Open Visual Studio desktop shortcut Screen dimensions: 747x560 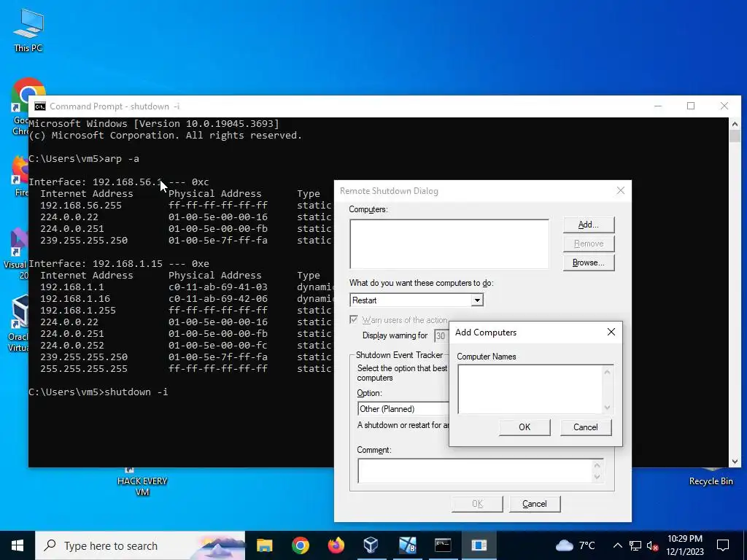coord(17,252)
